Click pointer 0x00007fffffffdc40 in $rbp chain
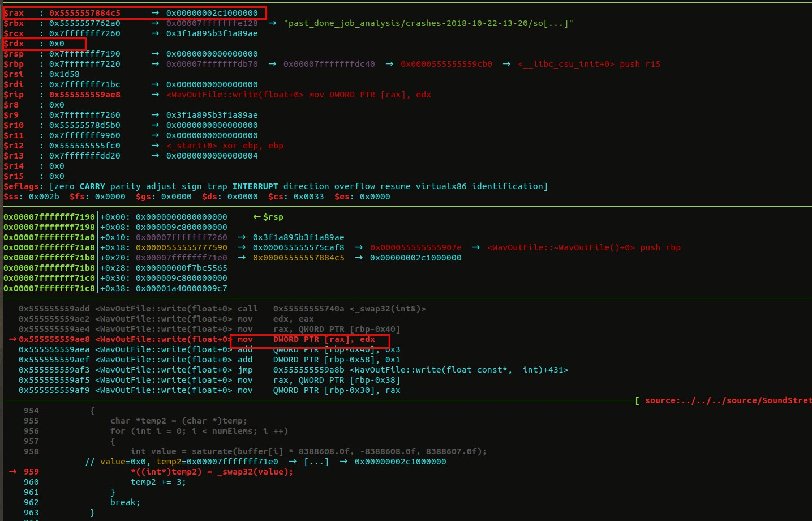Image resolution: width=812 pixels, height=521 pixels. coord(329,64)
